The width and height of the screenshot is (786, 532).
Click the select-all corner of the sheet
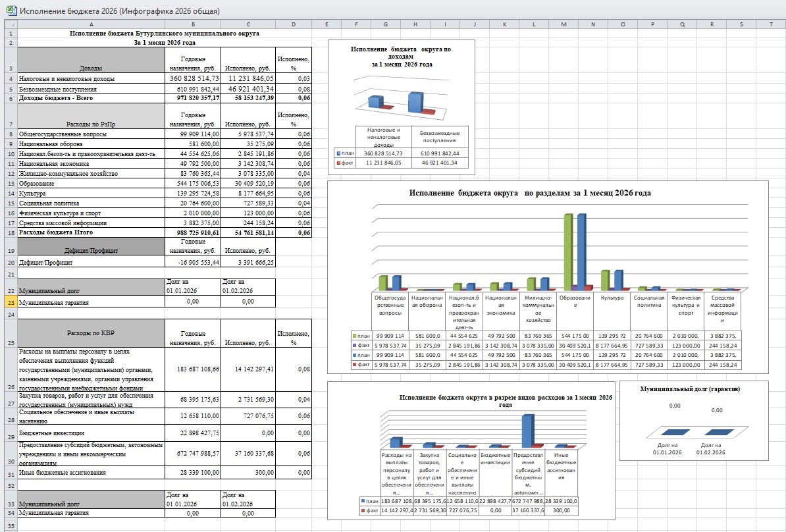coord(11,24)
